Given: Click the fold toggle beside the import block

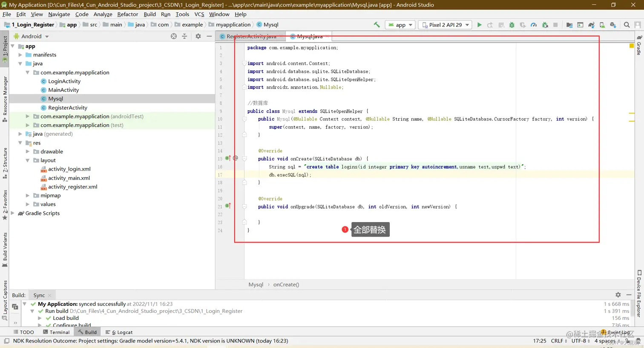Looking at the screenshot, I should [x=244, y=63].
